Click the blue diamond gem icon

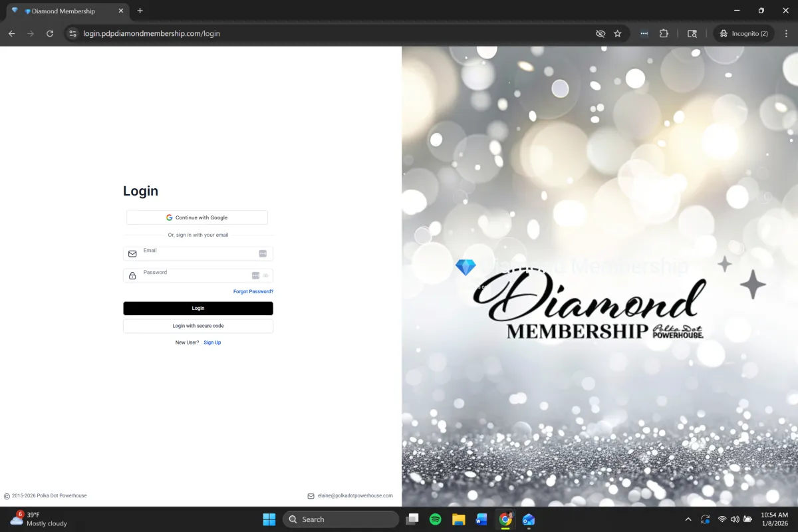[x=465, y=267]
